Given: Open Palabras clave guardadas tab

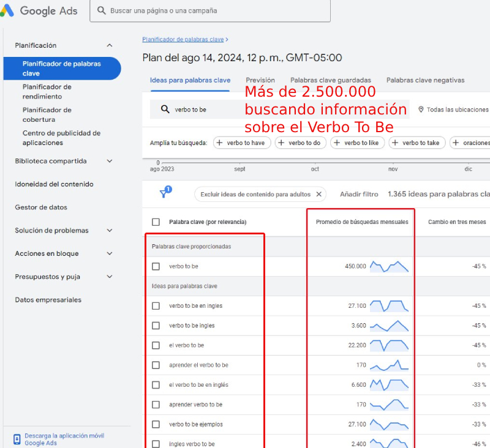Looking at the screenshot, I should [x=331, y=80].
